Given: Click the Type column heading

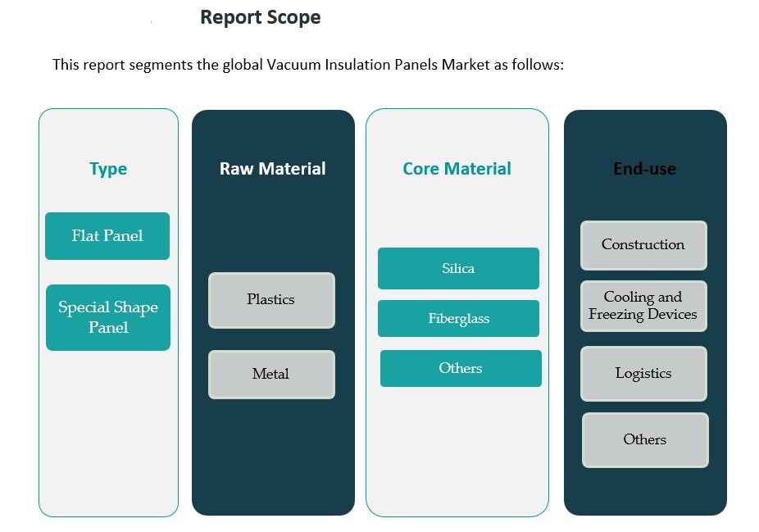Looking at the screenshot, I should click(108, 169).
